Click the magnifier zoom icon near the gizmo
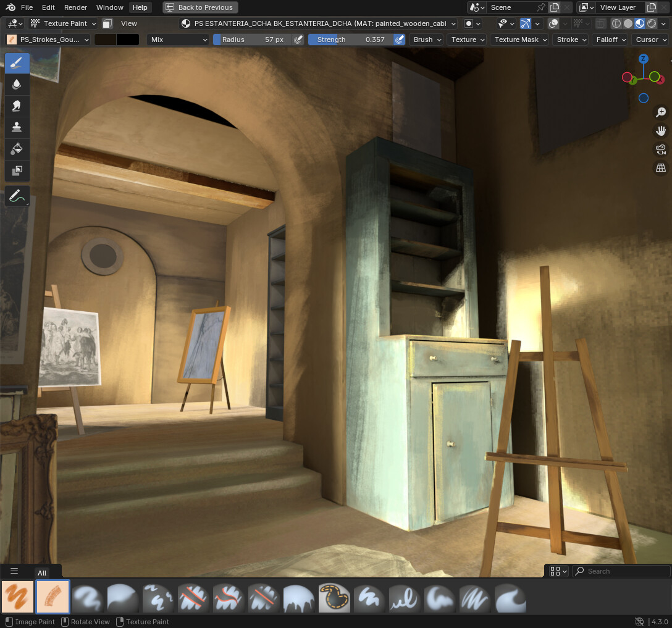 (661, 112)
